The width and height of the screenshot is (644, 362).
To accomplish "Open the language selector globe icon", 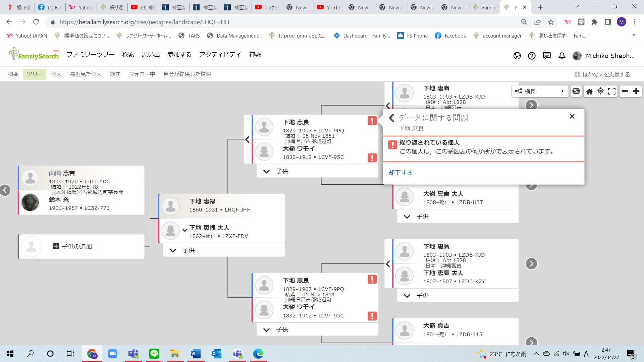I will [517, 56].
